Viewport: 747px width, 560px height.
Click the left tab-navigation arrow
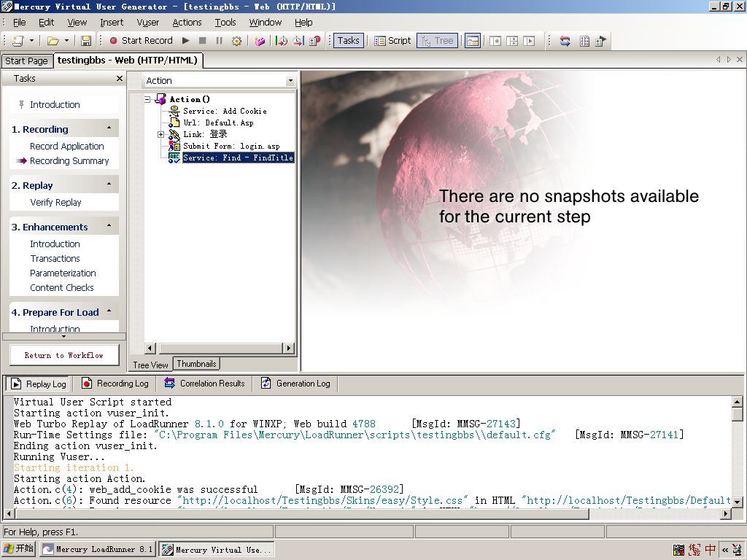[x=719, y=60]
